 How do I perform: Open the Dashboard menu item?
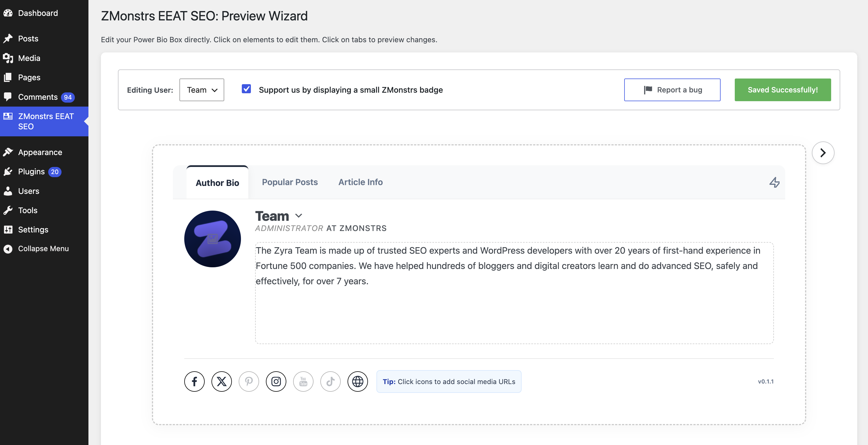pos(44,13)
